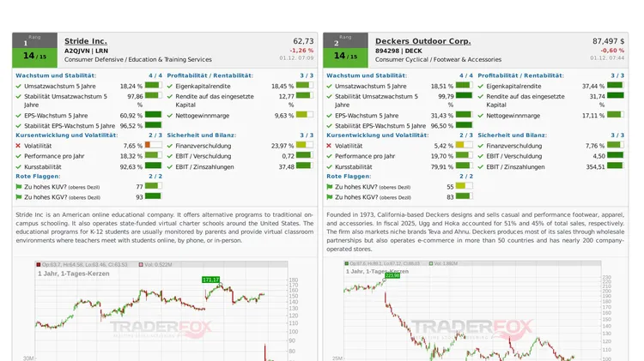Click the green flag beside Deckers' KGV row

(330, 197)
